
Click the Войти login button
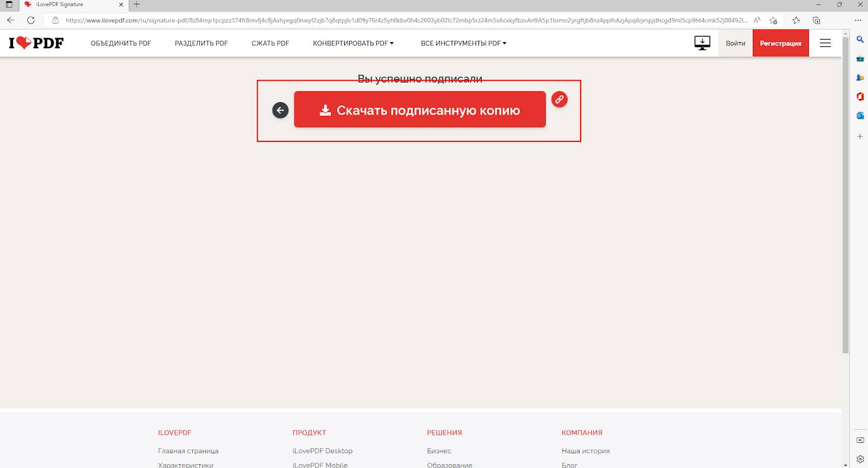[x=735, y=43]
